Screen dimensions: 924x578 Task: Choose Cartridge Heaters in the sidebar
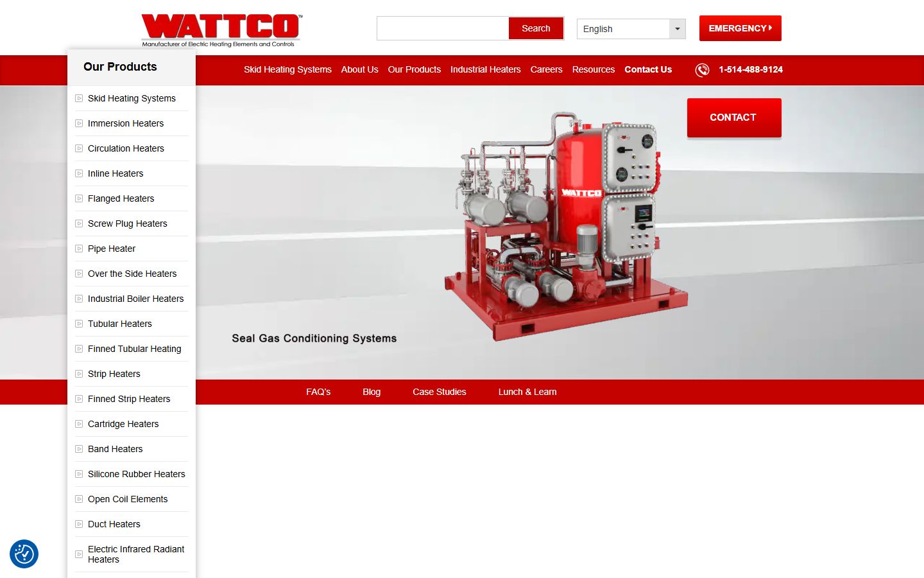click(x=123, y=424)
